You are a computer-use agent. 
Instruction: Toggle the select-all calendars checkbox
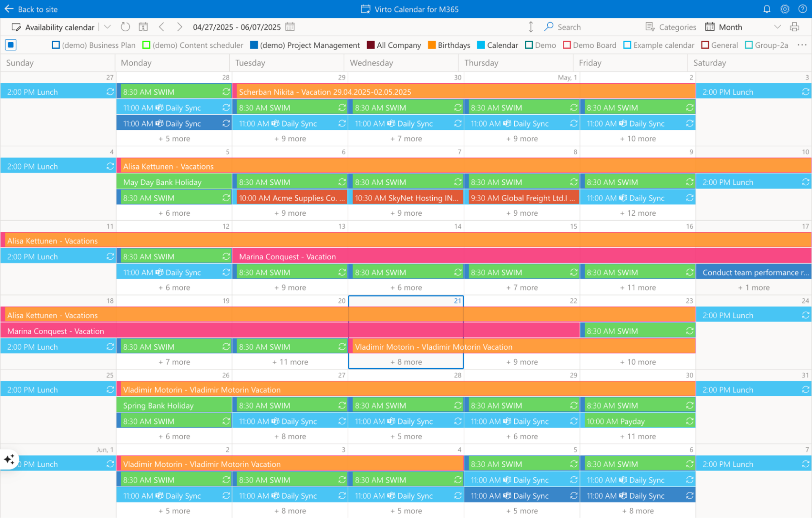click(11, 45)
